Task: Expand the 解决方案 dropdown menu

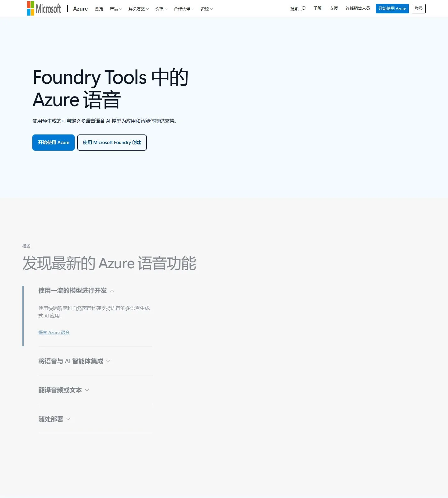Action: (138, 9)
